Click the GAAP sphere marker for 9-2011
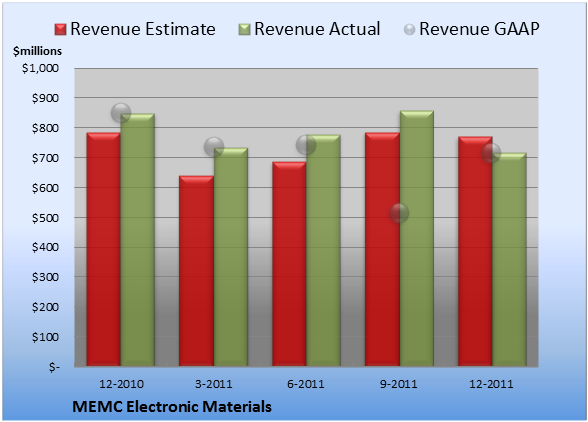This screenshot has height=422, width=588. pos(399,213)
